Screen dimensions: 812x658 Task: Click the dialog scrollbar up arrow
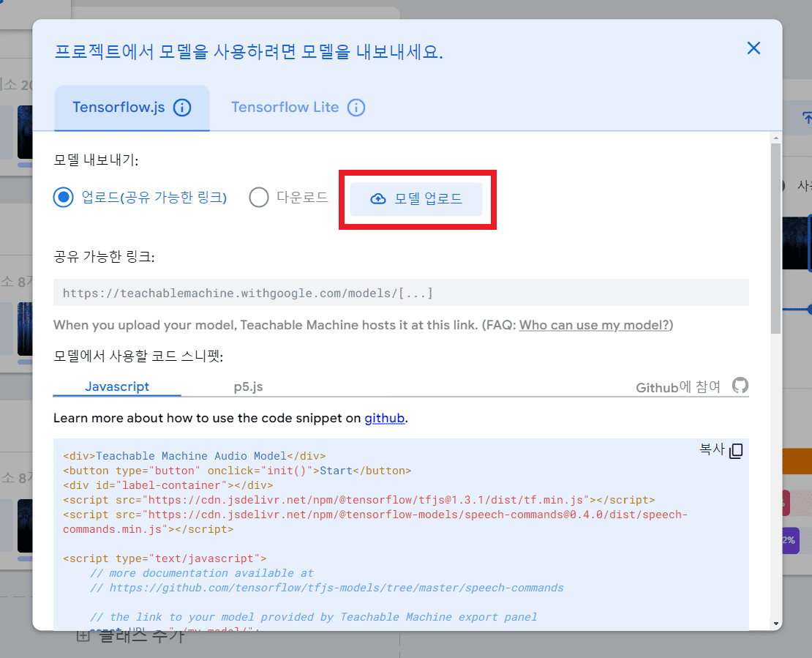click(775, 138)
